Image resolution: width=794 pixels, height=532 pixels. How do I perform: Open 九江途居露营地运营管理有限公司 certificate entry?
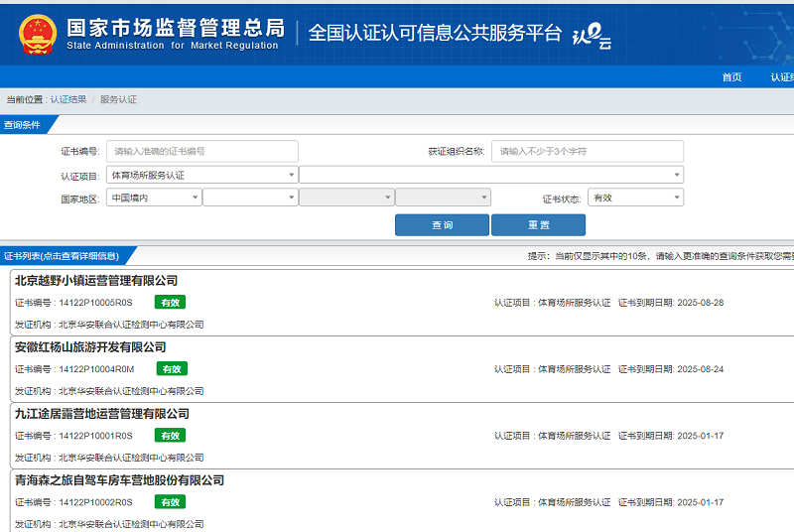pos(102,414)
